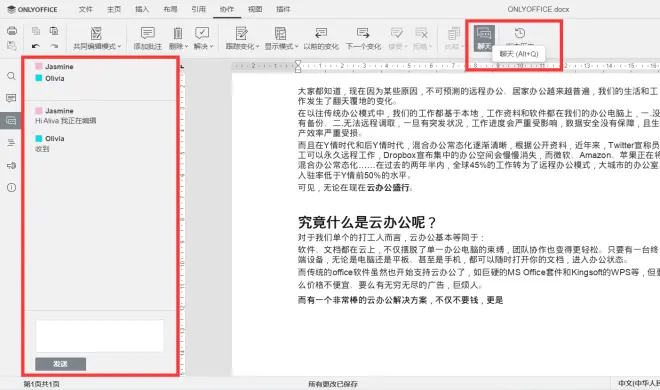Open the 解决 resolve dropdown
The height and width of the screenshot is (390, 660).
(x=203, y=38)
